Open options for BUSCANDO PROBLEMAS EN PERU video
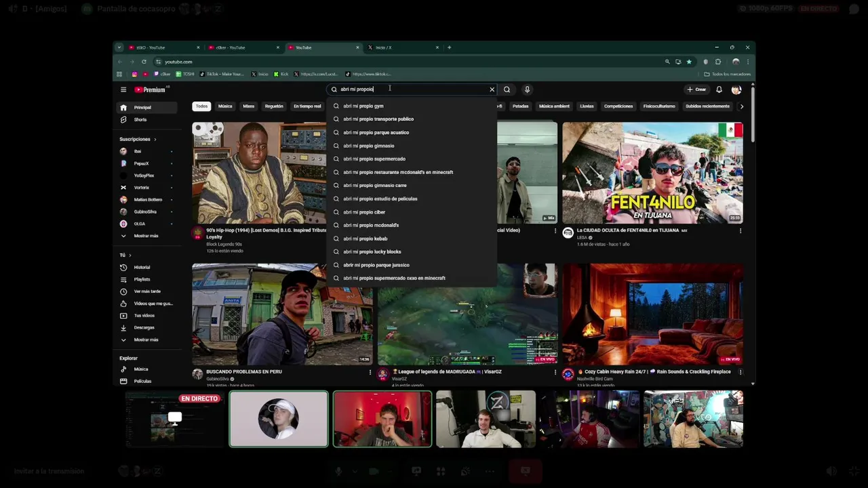The image size is (868, 488). (370, 372)
